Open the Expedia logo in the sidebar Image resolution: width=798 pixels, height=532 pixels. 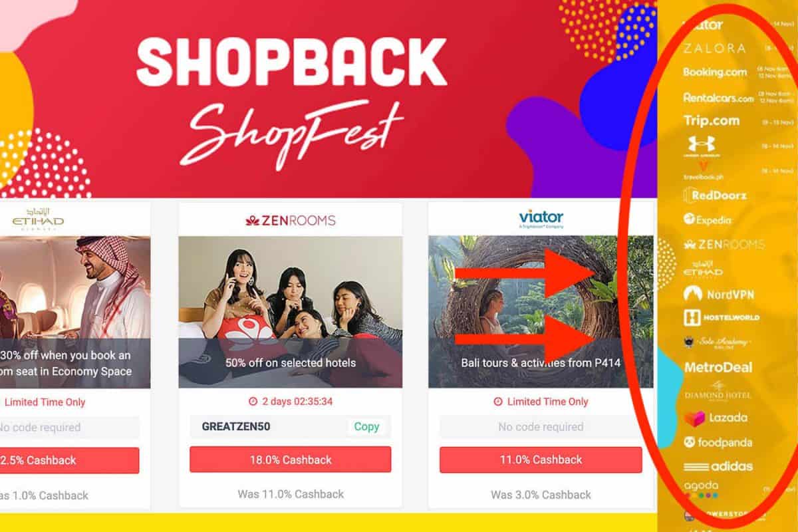pyautogui.click(x=707, y=220)
